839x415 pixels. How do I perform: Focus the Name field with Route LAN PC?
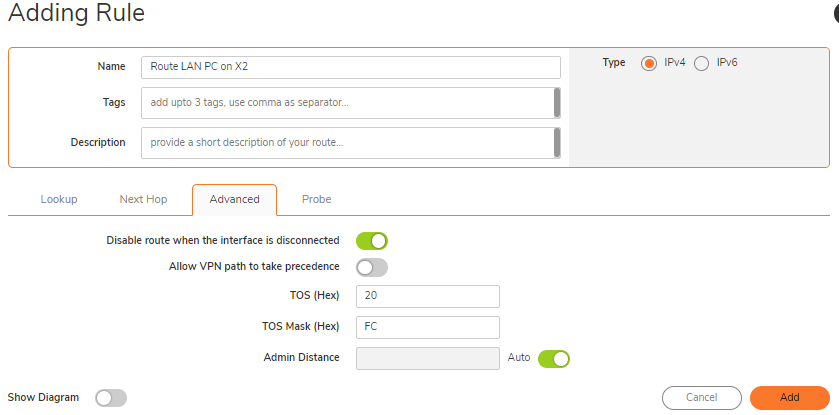(x=351, y=67)
